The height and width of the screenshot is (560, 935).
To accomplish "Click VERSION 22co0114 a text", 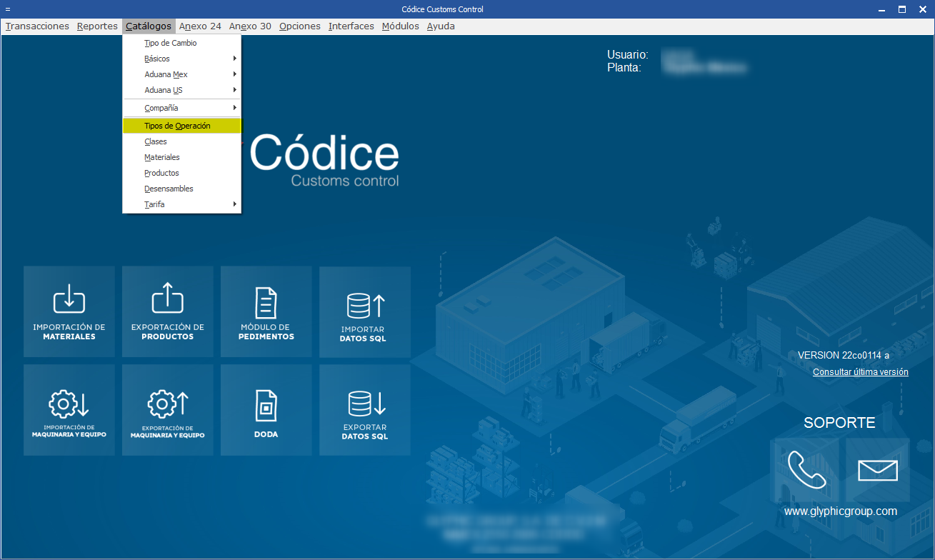I will tap(844, 355).
